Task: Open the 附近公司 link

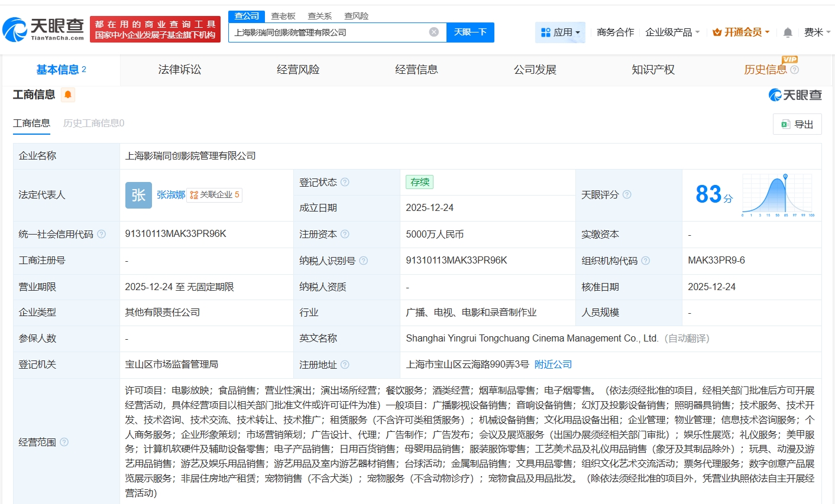Action: click(553, 365)
